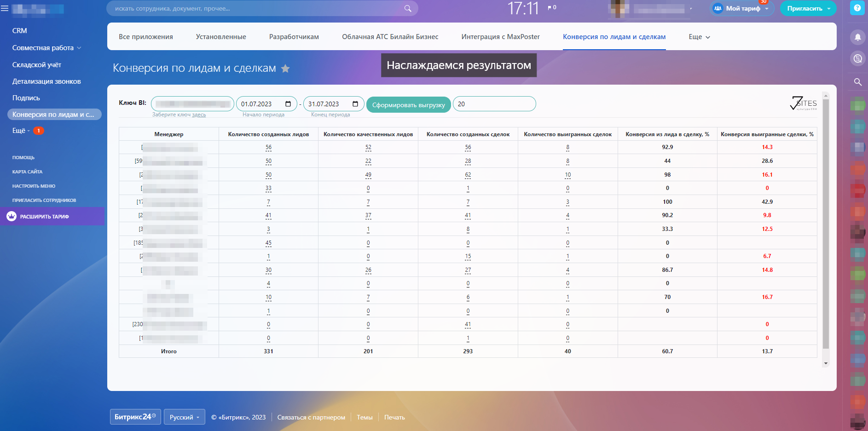Follow the 'здесь' key link
868x431 pixels.
pos(199,115)
